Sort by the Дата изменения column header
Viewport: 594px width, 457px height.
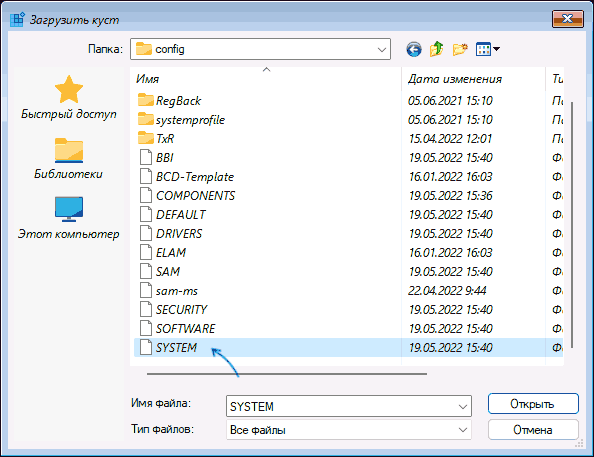473,79
